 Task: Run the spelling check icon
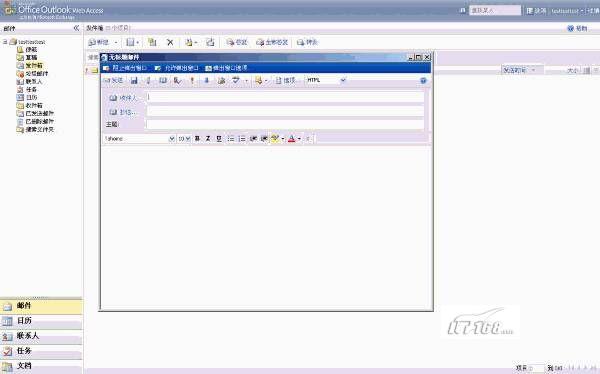236,80
